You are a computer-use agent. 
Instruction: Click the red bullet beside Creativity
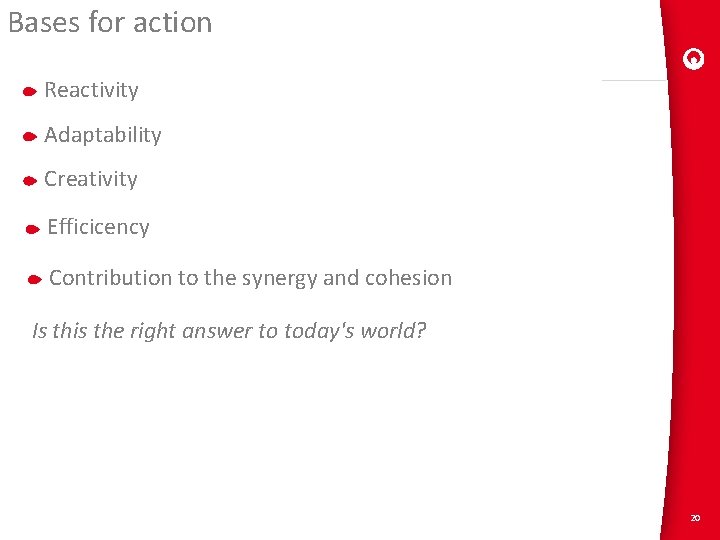click(30, 181)
